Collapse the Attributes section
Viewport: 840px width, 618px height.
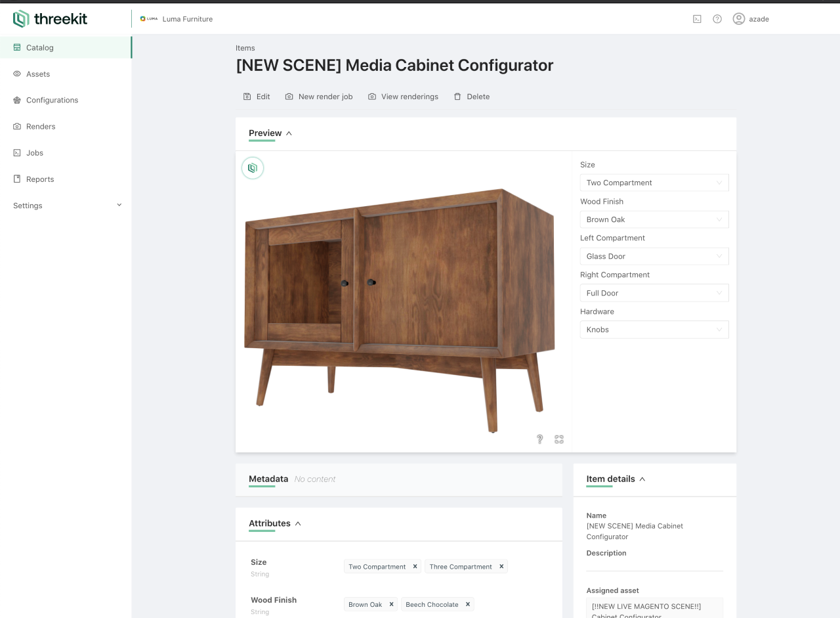click(298, 523)
